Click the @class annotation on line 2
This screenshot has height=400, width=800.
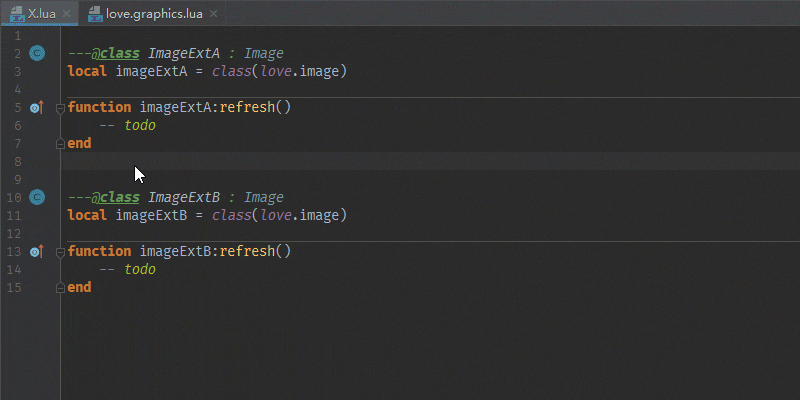pos(115,54)
